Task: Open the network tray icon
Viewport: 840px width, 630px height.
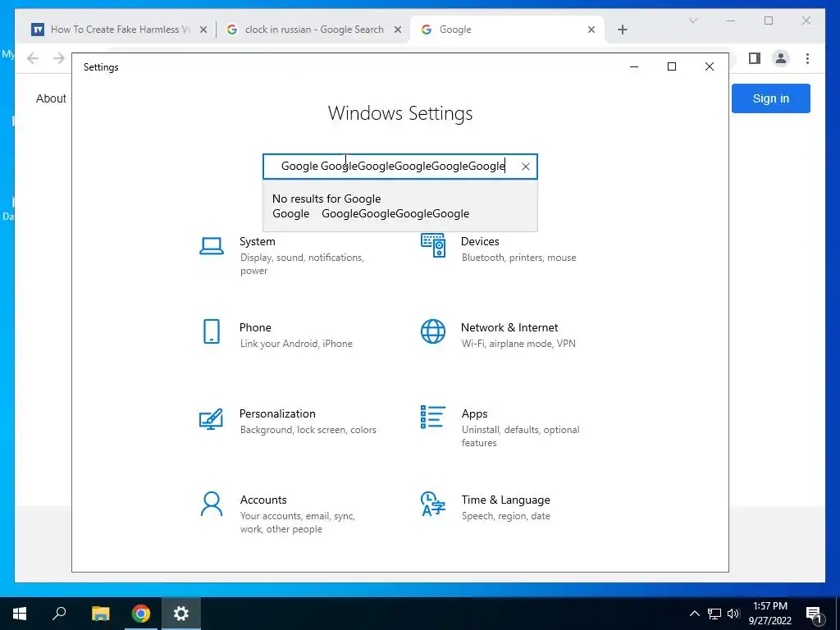Action: pyautogui.click(x=714, y=614)
